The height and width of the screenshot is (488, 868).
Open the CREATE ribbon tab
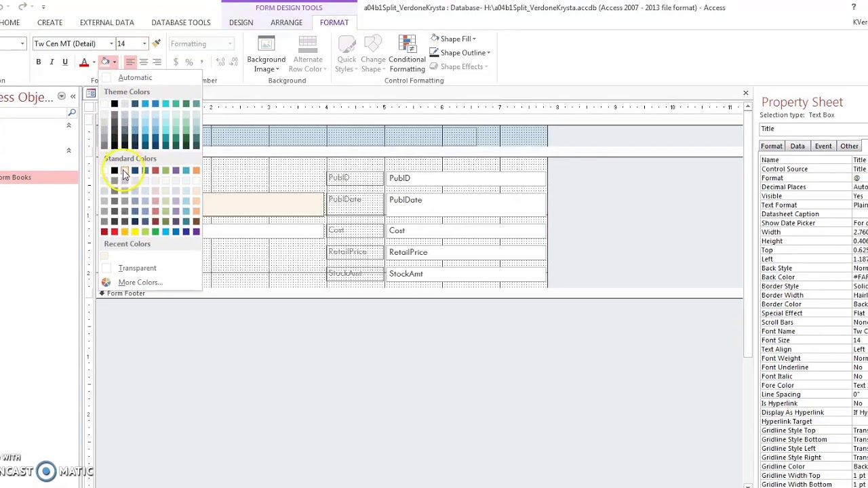50,22
